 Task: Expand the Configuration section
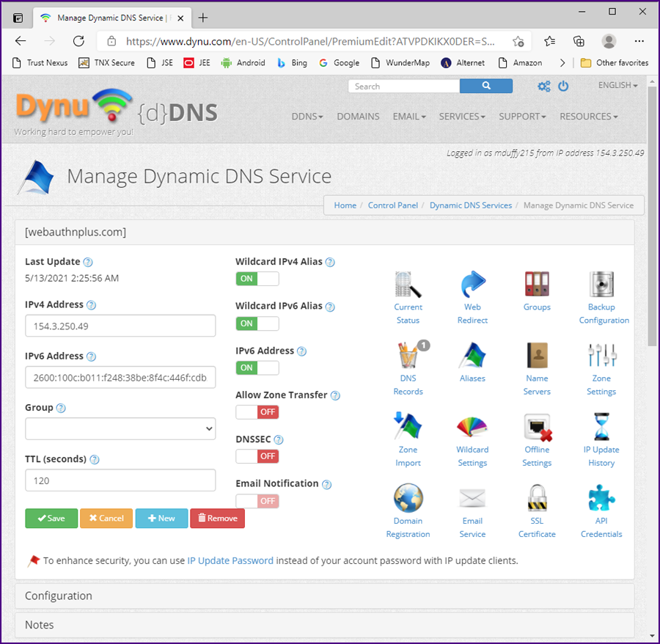click(x=324, y=596)
